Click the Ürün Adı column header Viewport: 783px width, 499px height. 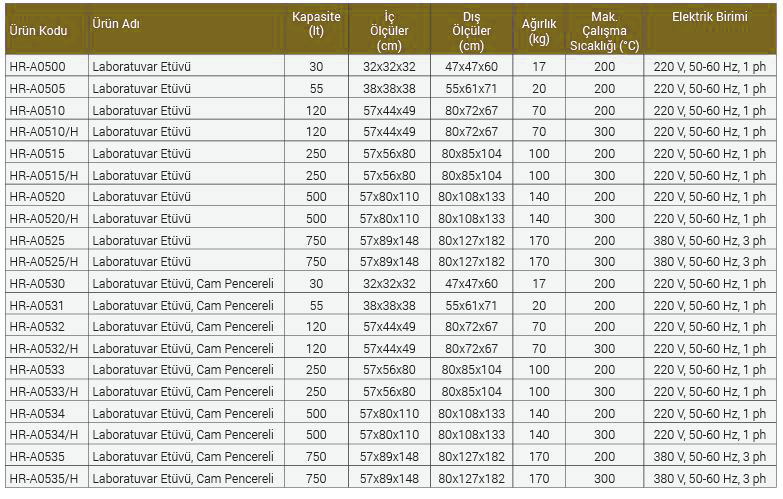tap(116, 23)
